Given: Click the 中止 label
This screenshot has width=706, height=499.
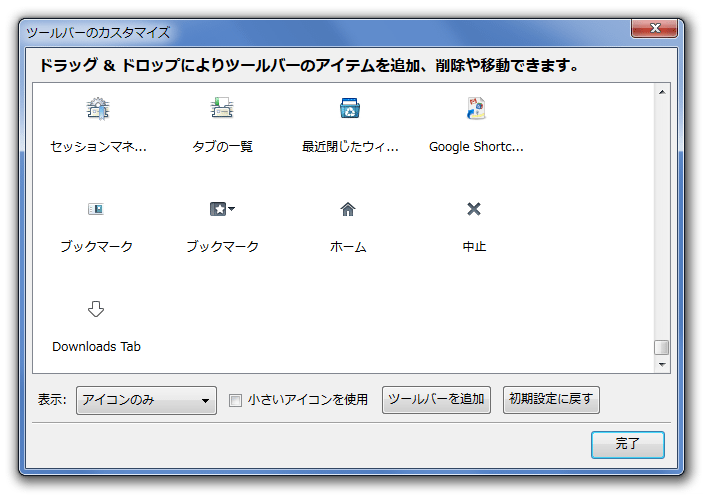Looking at the screenshot, I should tap(474, 247).
